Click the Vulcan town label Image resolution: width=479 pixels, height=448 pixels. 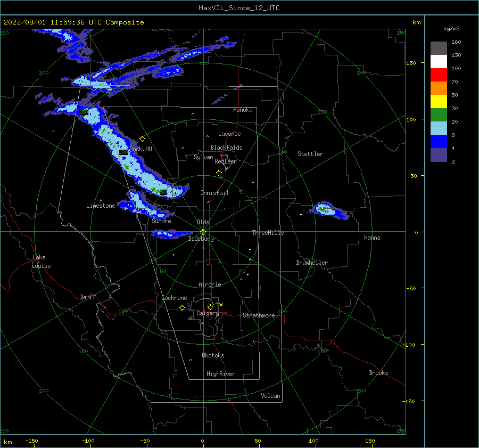(270, 396)
